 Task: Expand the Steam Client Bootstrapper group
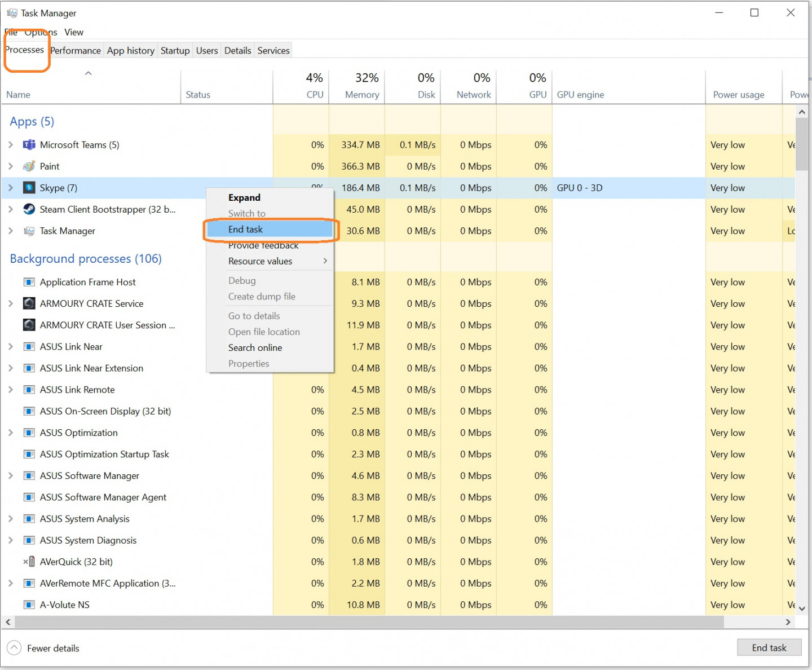coord(10,209)
